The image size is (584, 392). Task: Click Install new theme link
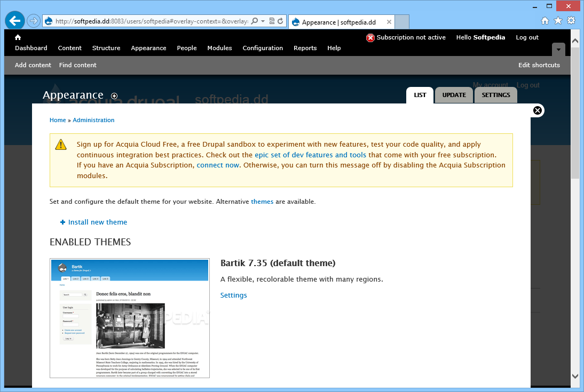coord(98,222)
